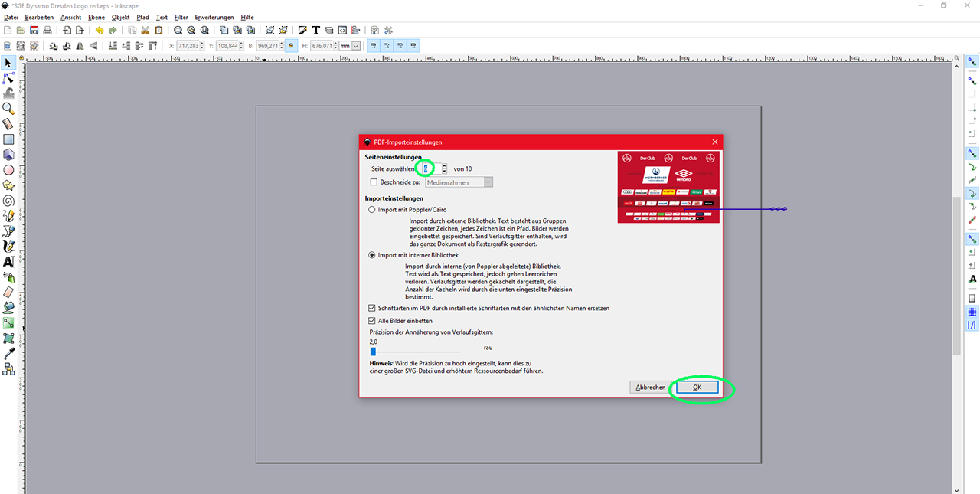
Task: Click the gradient precision slider handle
Action: point(373,352)
